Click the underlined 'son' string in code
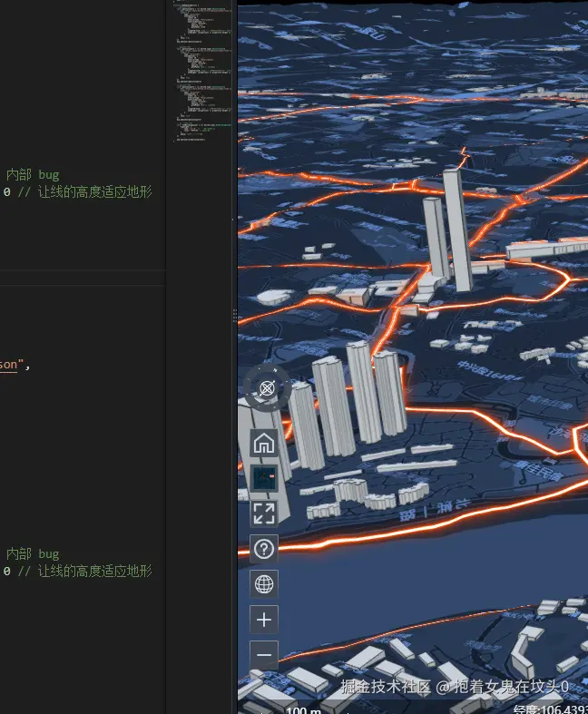Image resolution: width=588 pixels, height=714 pixels. (x=8, y=365)
